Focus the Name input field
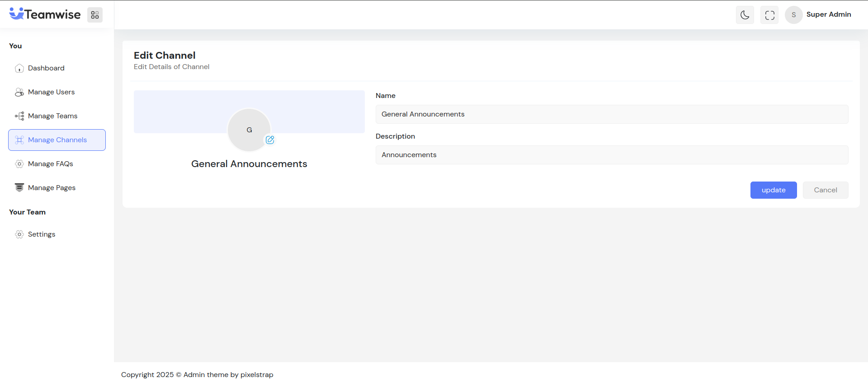Image resolution: width=868 pixels, height=387 pixels. coord(611,114)
